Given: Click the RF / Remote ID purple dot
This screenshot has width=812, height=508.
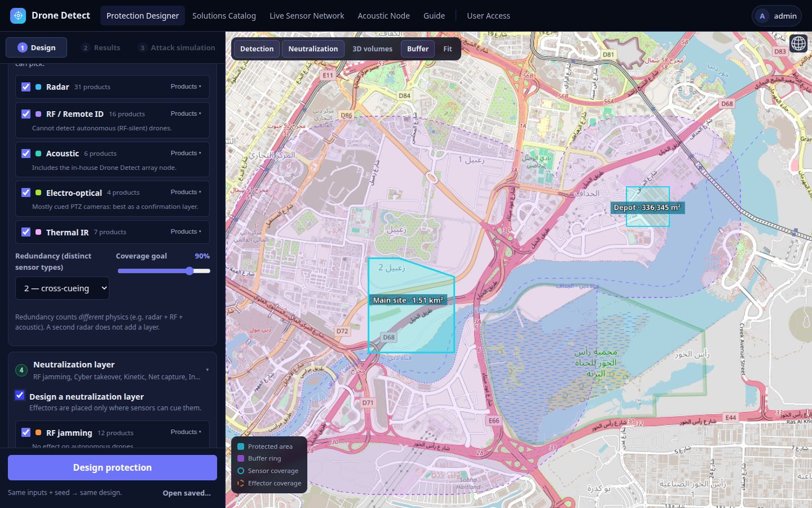Looking at the screenshot, I should coord(38,114).
